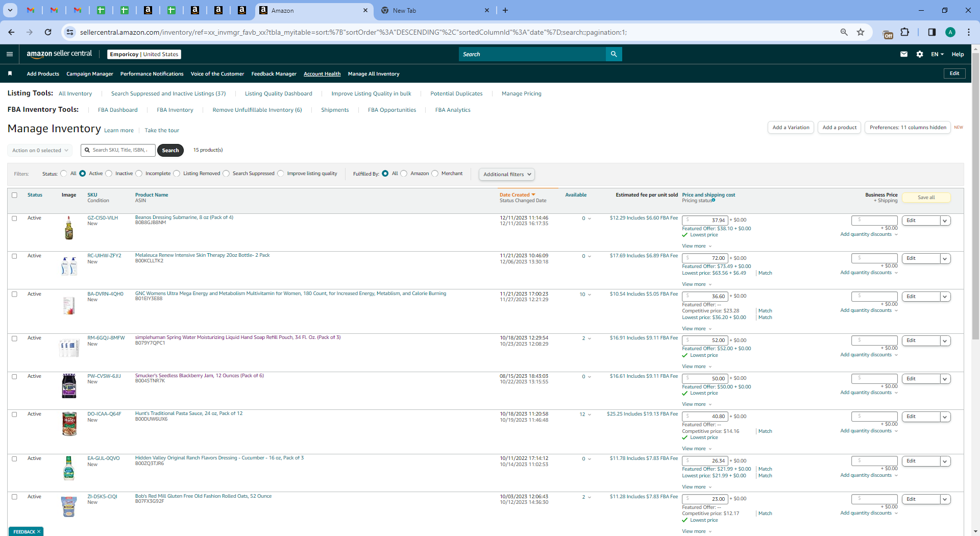Sort by the Date Created column

tap(517, 195)
